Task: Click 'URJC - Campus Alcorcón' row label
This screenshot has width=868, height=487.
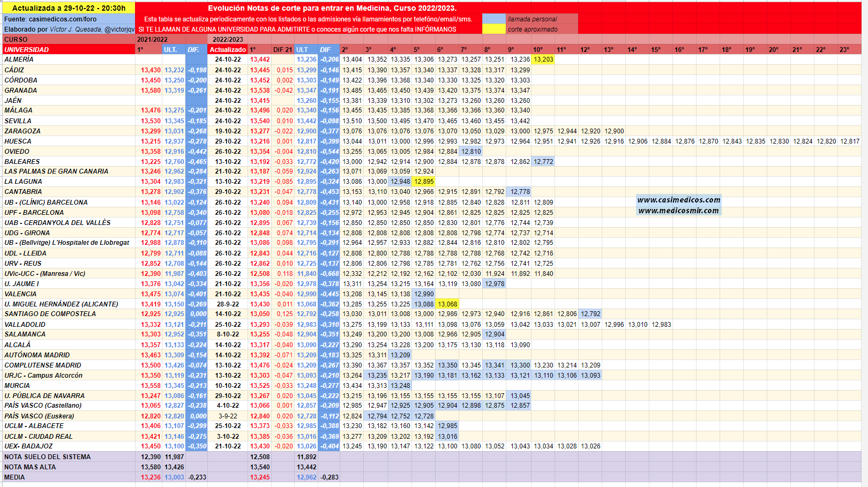Action: 69,376
